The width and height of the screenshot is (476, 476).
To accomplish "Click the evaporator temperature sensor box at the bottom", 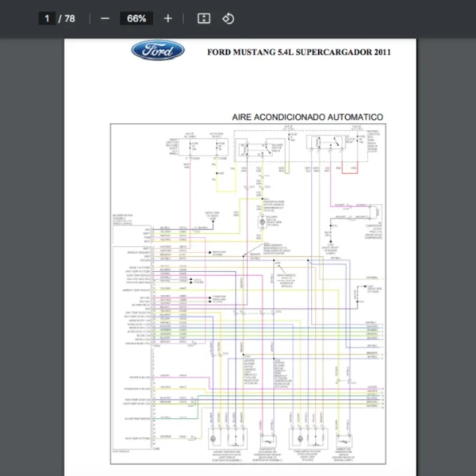I will click(268, 442).
